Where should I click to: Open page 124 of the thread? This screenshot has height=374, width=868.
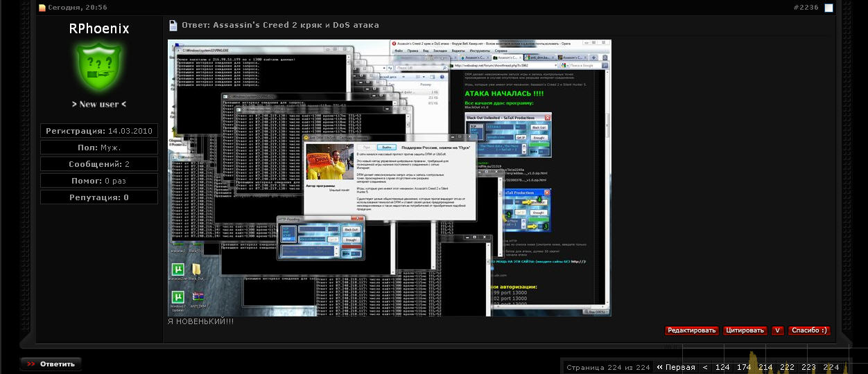(722, 367)
